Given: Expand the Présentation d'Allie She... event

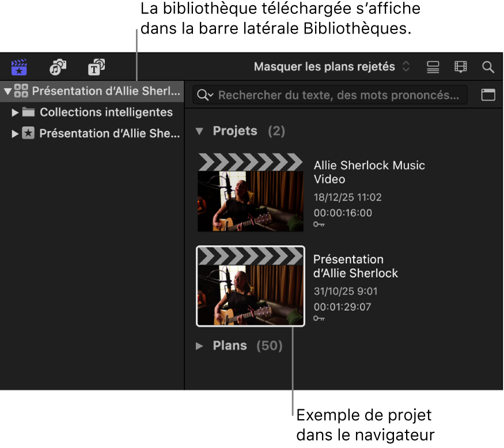Looking at the screenshot, I should click(x=15, y=134).
